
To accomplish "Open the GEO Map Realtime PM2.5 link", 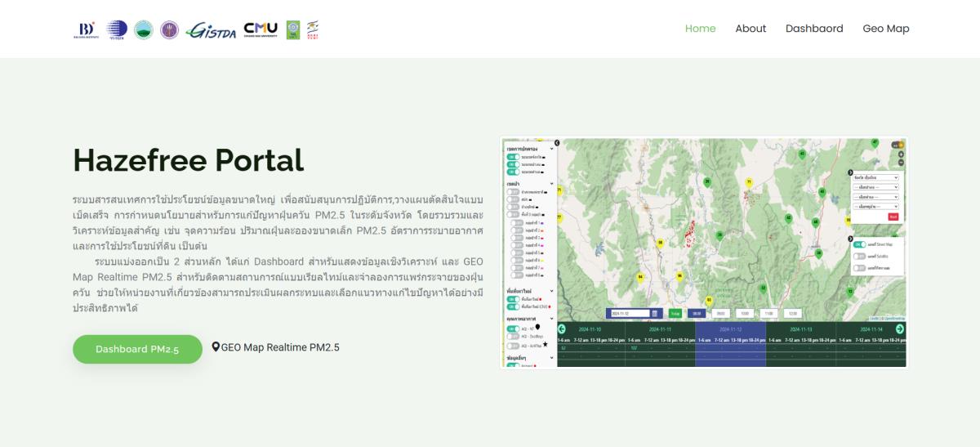I will 279,347.
